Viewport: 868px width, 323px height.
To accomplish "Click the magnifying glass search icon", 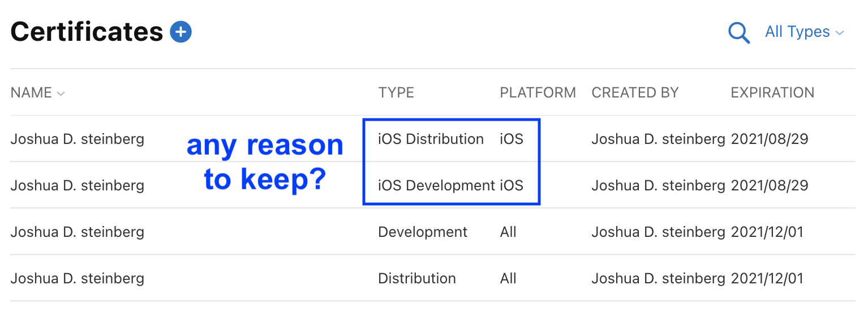I will click(738, 33).
